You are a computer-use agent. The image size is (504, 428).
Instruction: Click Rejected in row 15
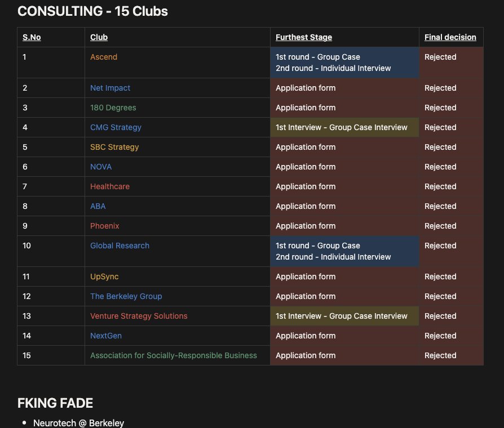tap(440, 355)
